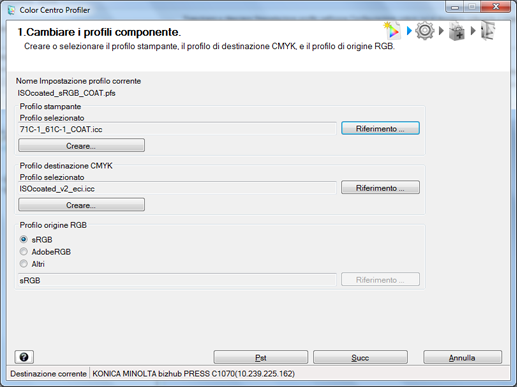Viewport: 517px width, 387px height.
Task: Click the ISOcoated_sRGB_COAT.pfs setting name
Action: 66,93
